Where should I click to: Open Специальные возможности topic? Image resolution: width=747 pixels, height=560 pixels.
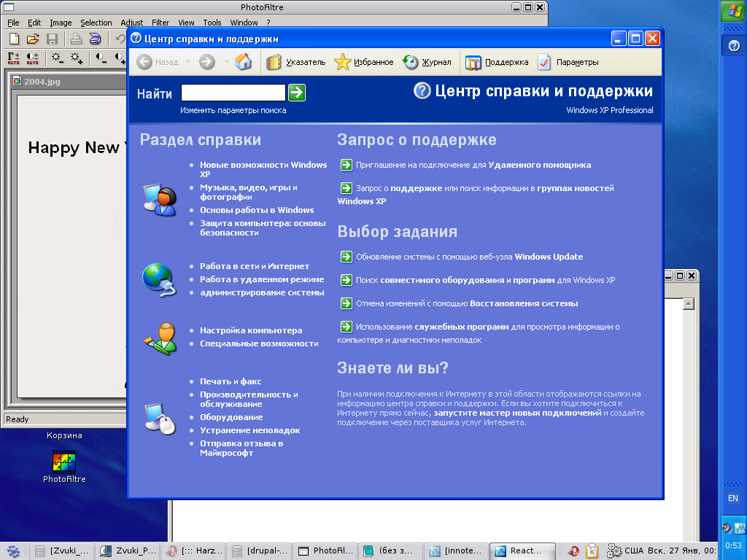[259, 343]
